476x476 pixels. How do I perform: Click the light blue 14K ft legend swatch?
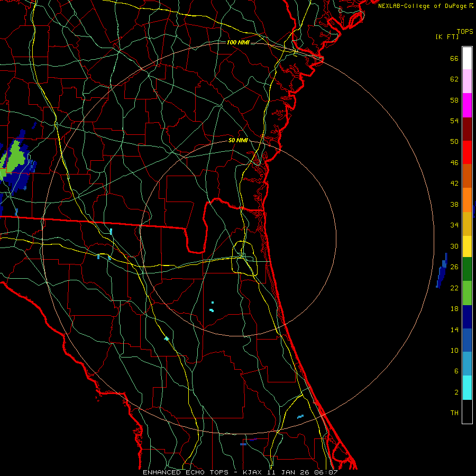[467, 364]
